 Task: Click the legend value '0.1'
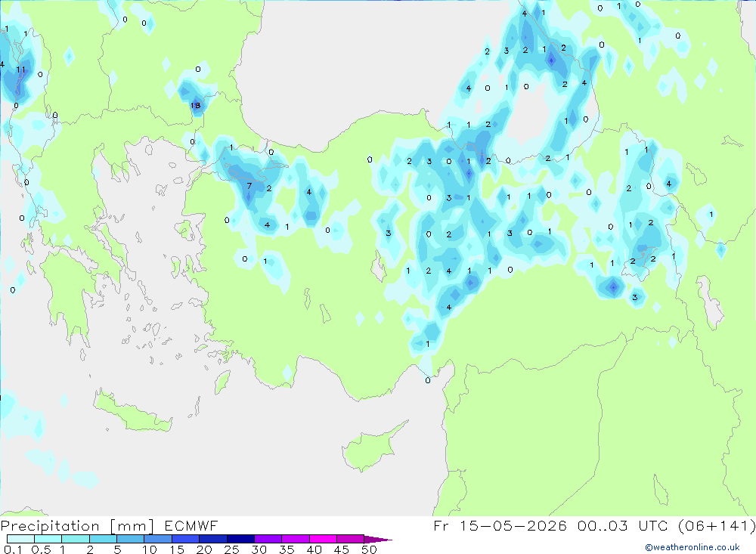pyautogui.click(x=13, y=549)
